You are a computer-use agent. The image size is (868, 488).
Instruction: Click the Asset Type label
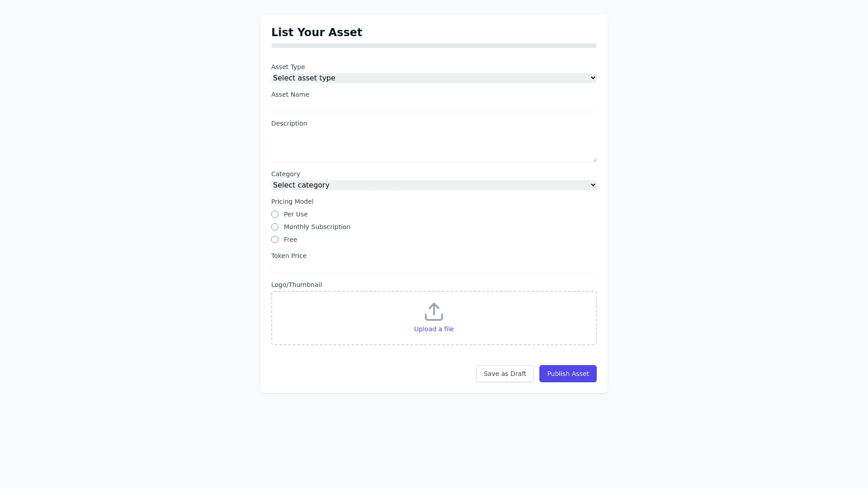288,67
